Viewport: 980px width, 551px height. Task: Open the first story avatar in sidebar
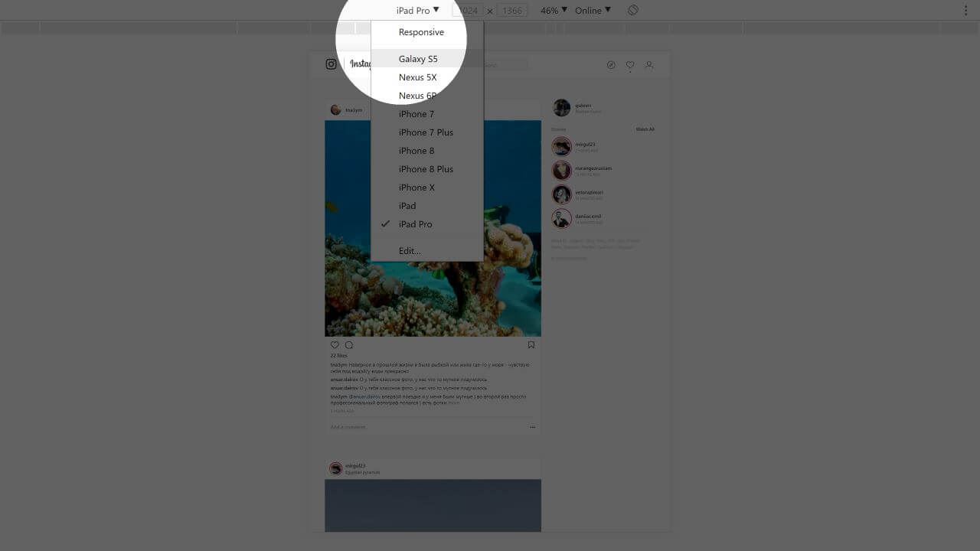(x=562, y=146)
